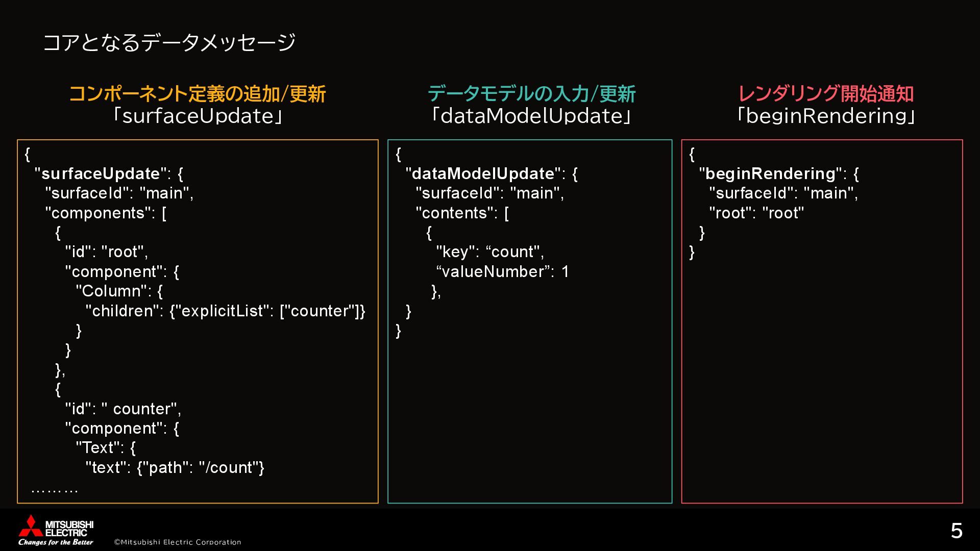Image resolution: width=980 pixels, height=551 pixels.
Task: Click the "valueNumber": 1 code line
Action: (502, 272)
